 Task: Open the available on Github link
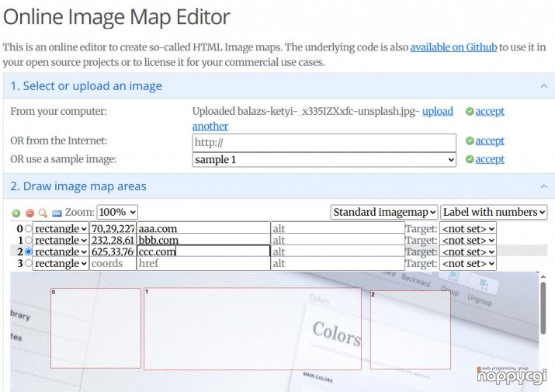click(x=453, y=47)
